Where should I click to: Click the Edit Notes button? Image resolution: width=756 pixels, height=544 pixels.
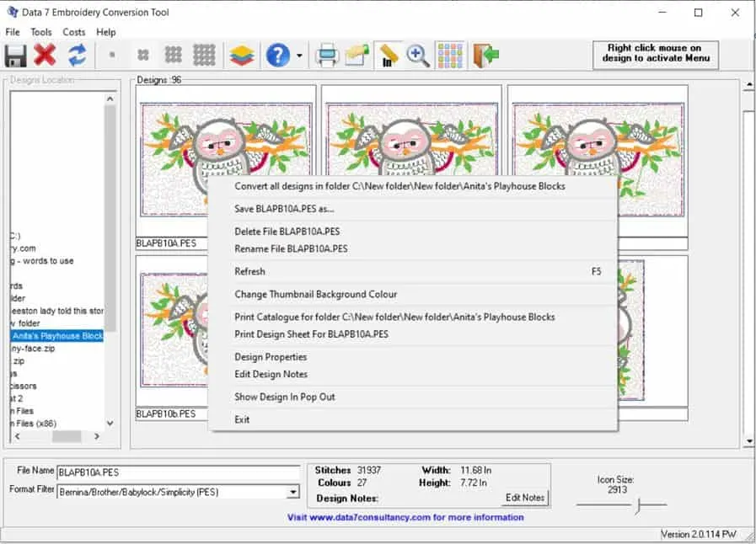coord(525,497)
